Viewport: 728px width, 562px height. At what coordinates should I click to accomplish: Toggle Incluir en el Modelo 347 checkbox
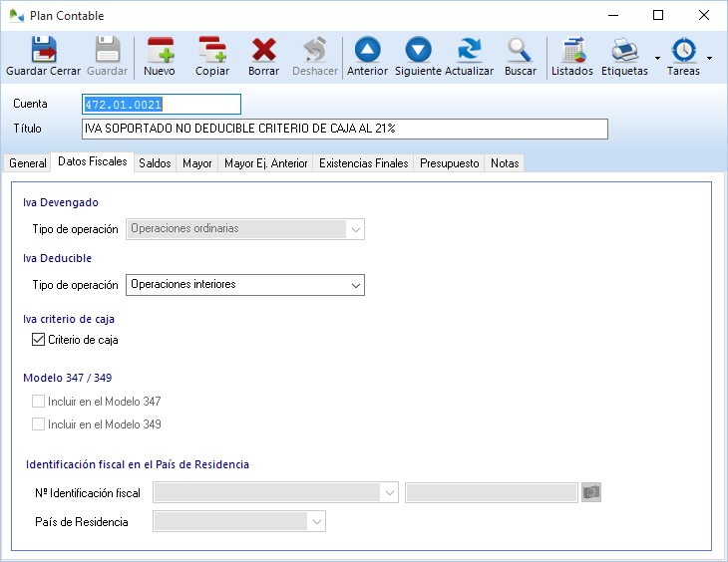click(x=39, y=402)
